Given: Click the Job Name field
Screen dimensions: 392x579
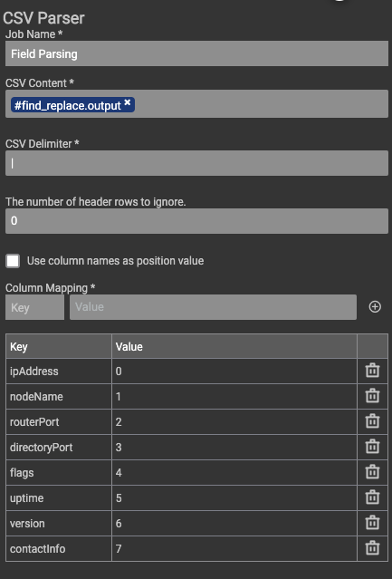Looking at the screenshot, I should 196,53.
